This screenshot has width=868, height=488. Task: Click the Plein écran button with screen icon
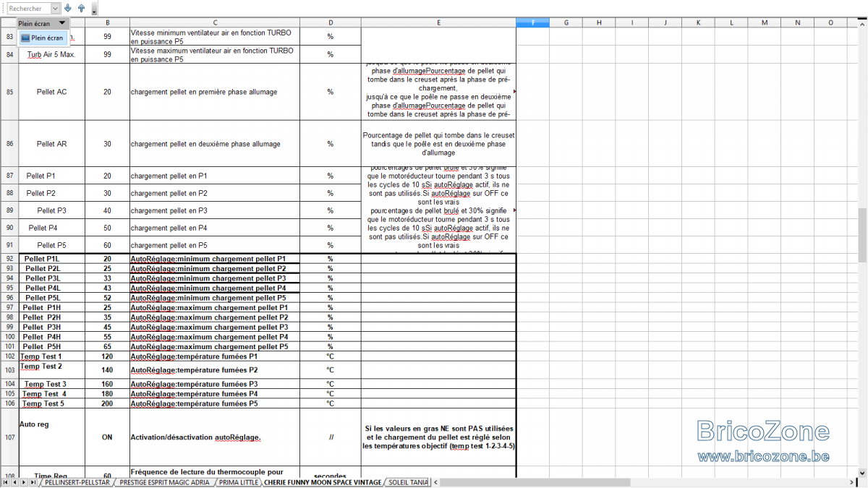tap(43, 38)
